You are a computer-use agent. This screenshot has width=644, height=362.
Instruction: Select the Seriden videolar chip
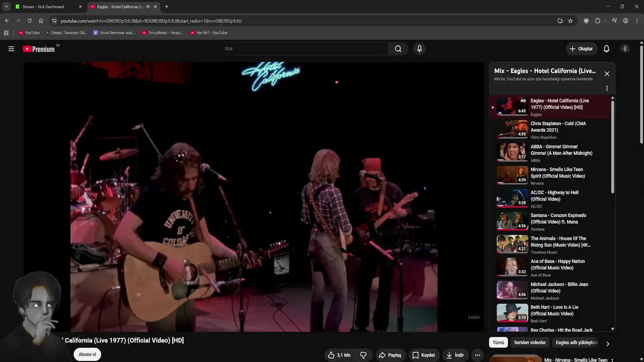[x=530, y=342]
